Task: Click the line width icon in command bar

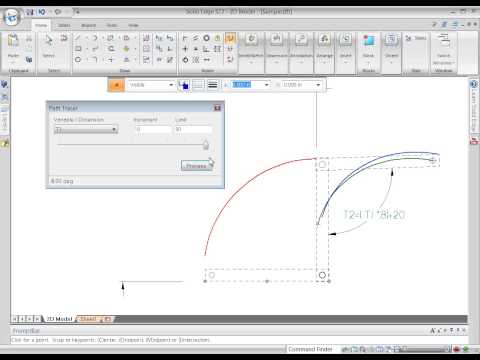Action: pyautogui.click(x=212, y=85)
